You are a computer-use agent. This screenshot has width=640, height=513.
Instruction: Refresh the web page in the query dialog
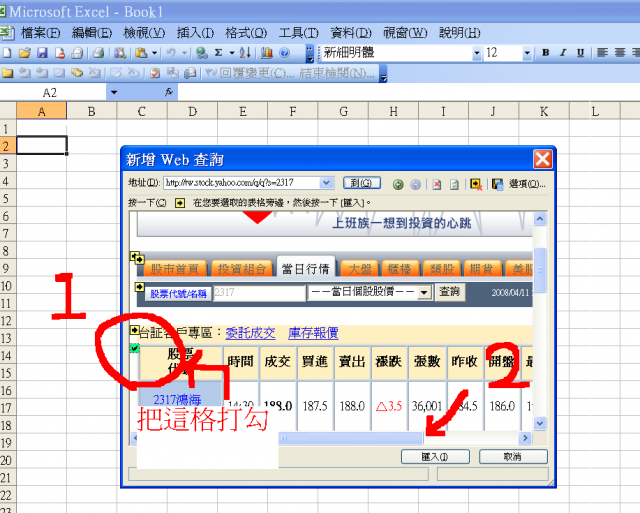pos(454,184)
